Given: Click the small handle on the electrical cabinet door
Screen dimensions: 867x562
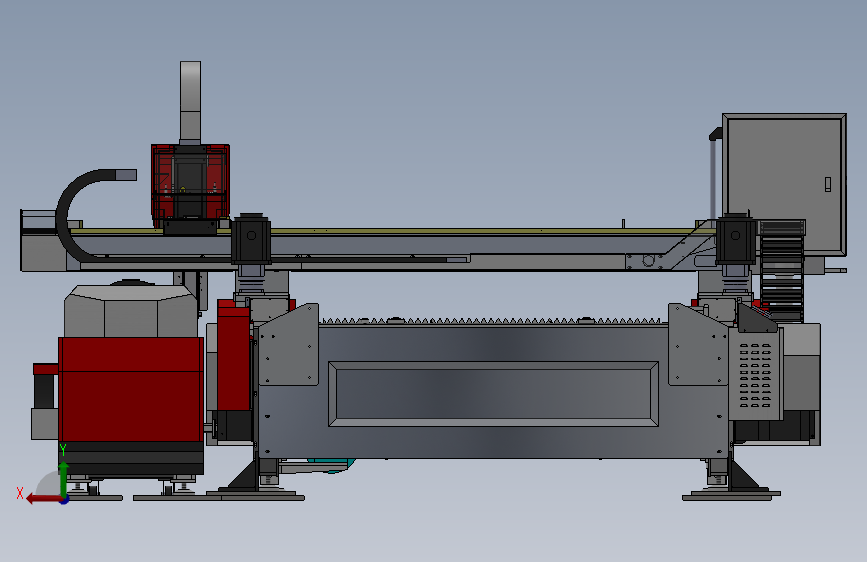Looking at the screenshot, I should (x=828, y=184).
